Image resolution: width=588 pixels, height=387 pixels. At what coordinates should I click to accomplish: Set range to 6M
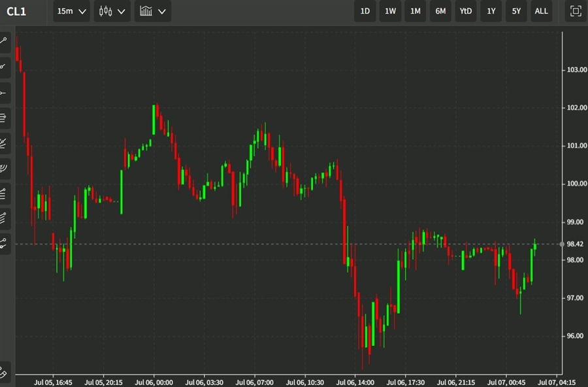point(440,11)
